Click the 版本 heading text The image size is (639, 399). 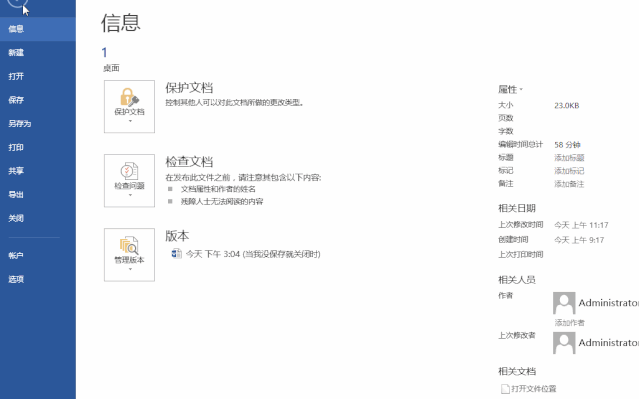pos(177,236)
